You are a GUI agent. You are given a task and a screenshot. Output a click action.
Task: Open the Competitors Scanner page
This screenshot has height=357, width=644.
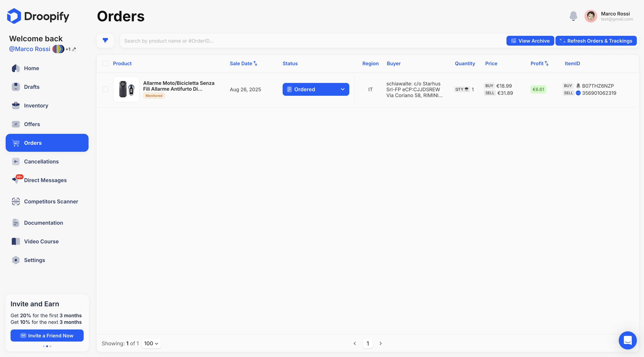point(47,201)
